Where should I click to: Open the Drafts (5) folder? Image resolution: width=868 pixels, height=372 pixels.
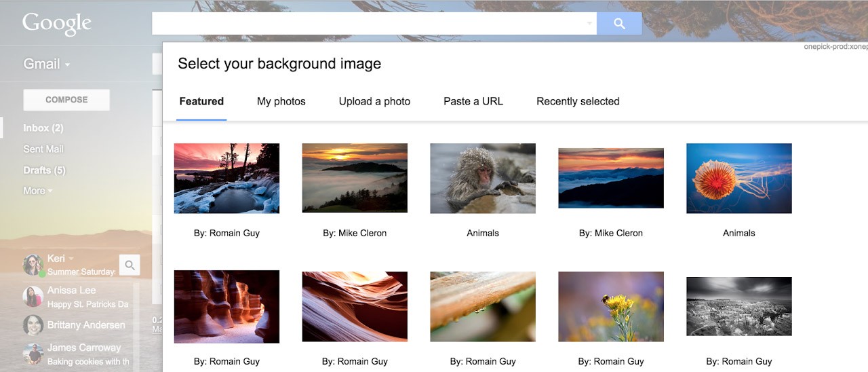[x=44, y=170]
